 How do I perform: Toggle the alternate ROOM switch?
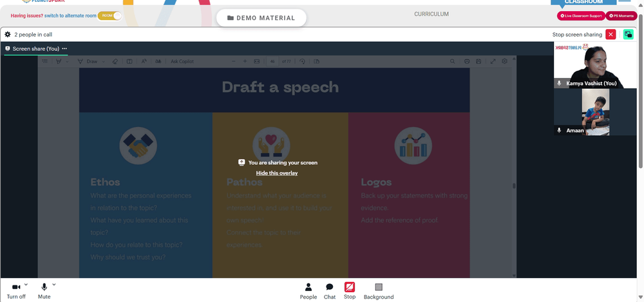(109, 15)
